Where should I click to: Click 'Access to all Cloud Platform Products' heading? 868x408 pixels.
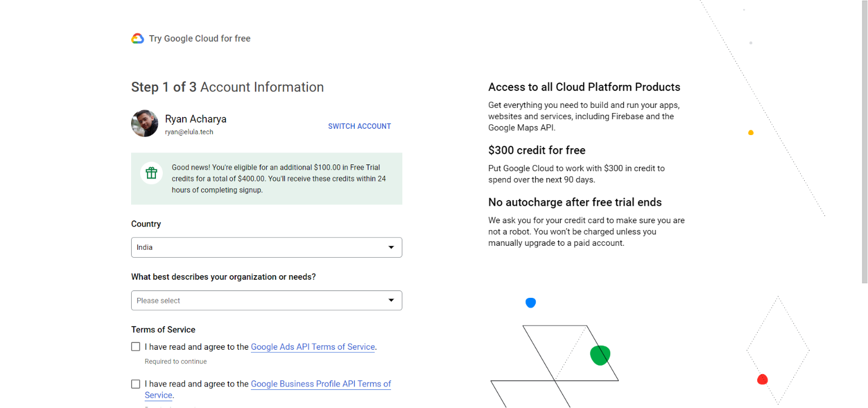pyautogui.click(x=584, y=87)
